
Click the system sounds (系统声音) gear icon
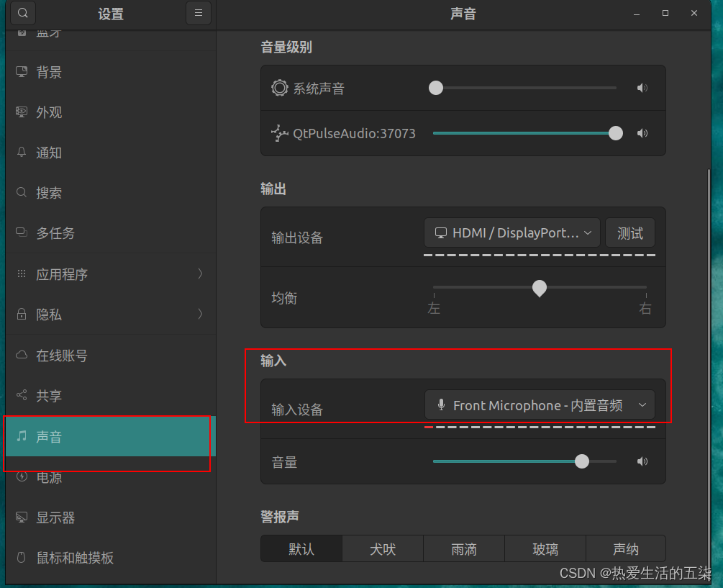pyautogui.click(x=279, y=88)
